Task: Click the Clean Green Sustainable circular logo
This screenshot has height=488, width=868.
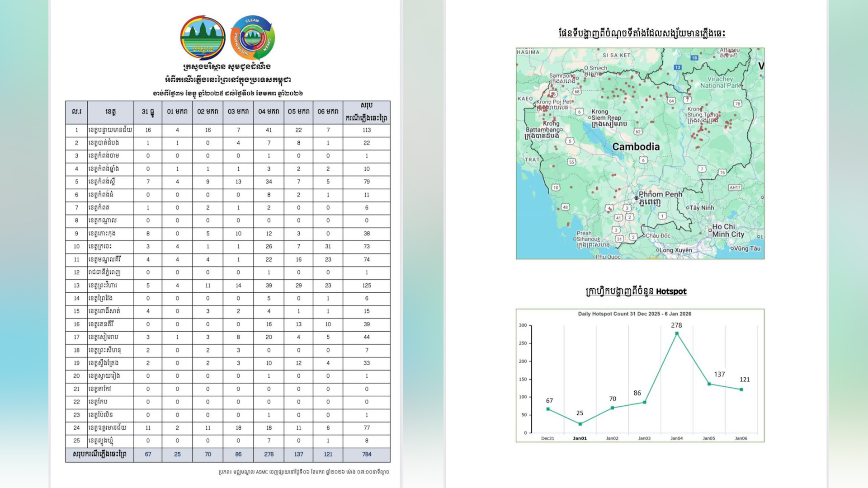Action: 252,38
